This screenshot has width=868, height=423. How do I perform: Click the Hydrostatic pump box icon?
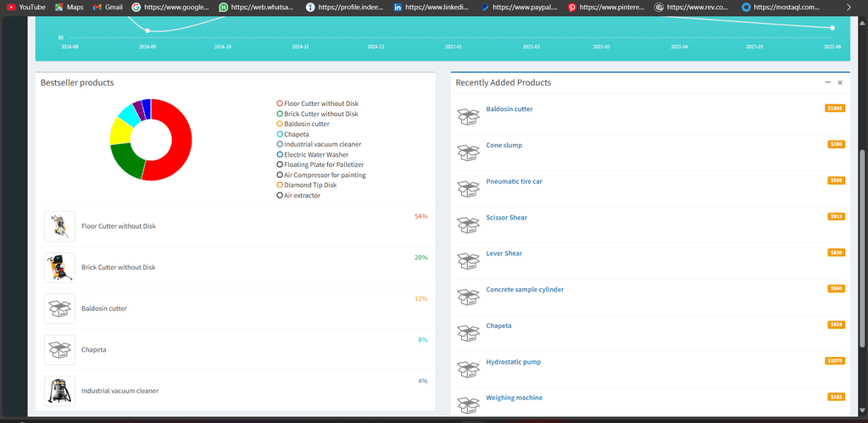[468, 369]
